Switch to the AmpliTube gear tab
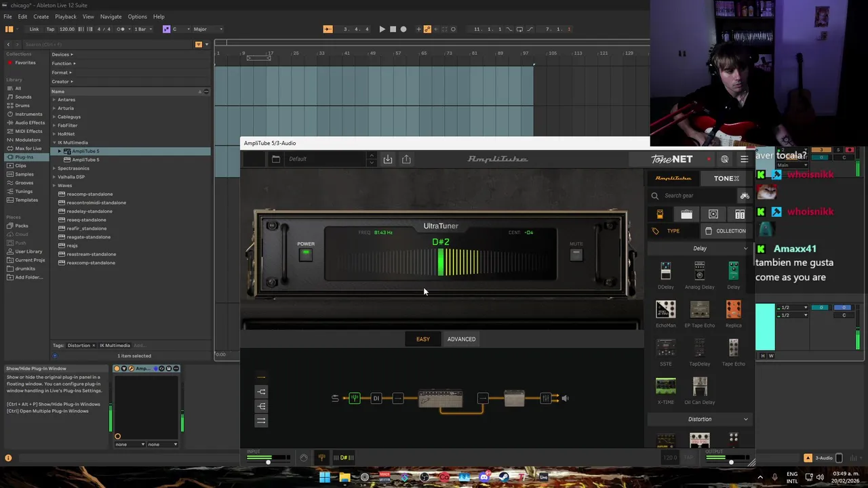Screen dimensions: 868x488 pos(673,178)
